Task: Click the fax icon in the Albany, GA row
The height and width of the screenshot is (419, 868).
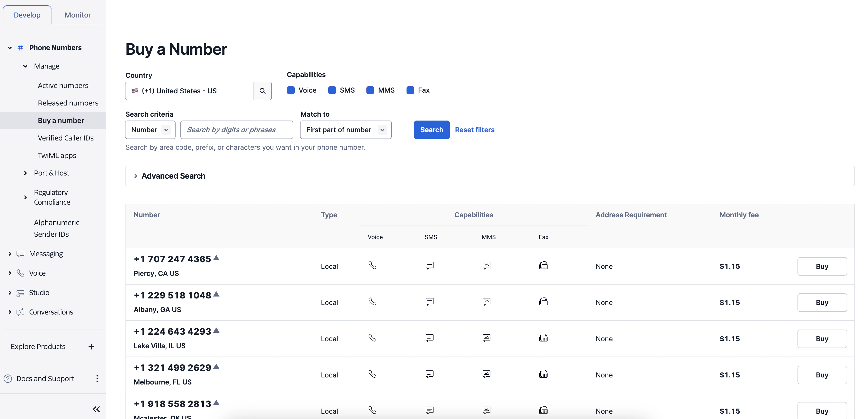Action: pyautogui.click(x=543, y=302)
